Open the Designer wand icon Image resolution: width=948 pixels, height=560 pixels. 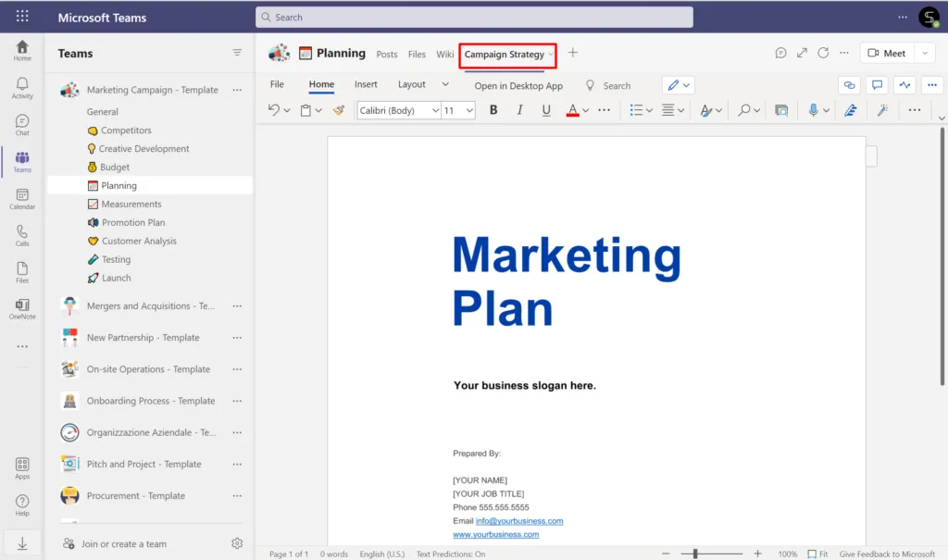pyautogui.click(x=882, y=109)
